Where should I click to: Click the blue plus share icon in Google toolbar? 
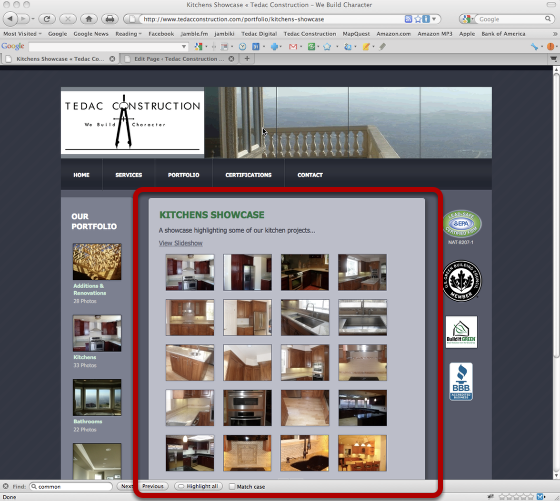274,46
